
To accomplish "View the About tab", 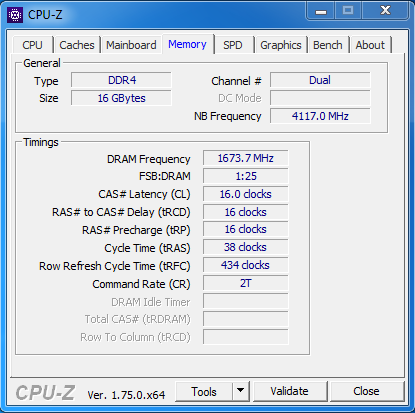I will coord(370,45).
